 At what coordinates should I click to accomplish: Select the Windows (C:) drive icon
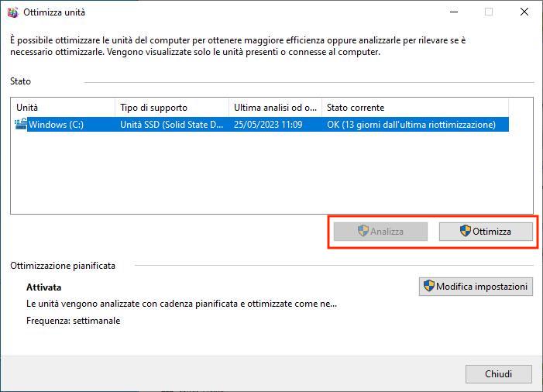tap(21, 124)
